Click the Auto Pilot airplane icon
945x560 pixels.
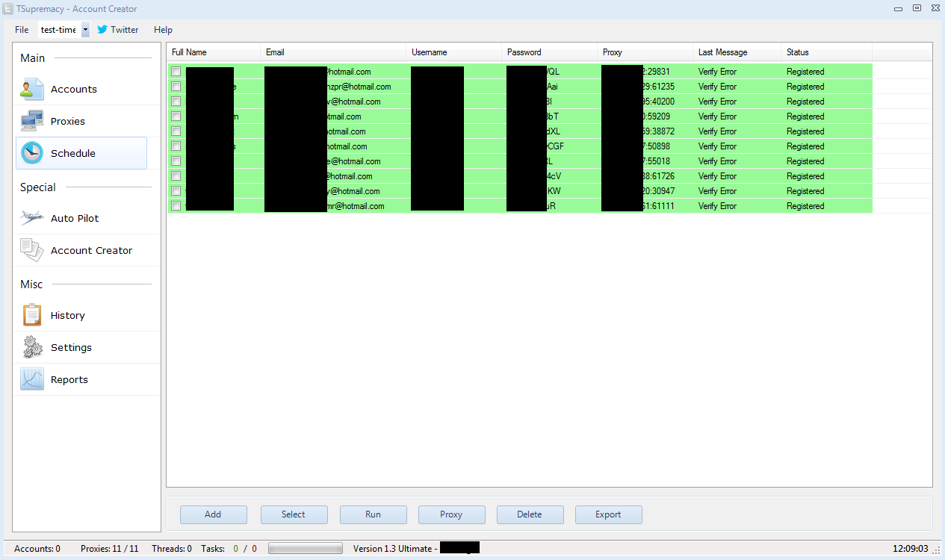pos(32,218)
